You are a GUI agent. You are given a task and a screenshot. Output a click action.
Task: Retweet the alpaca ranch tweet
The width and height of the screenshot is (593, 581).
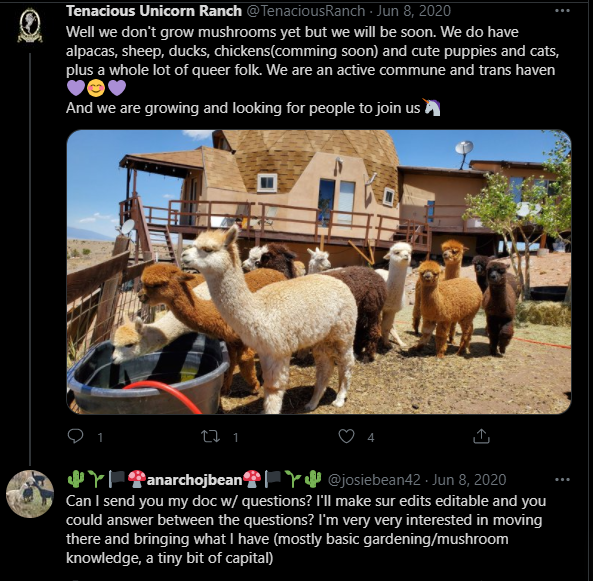(x=210, y=437)
